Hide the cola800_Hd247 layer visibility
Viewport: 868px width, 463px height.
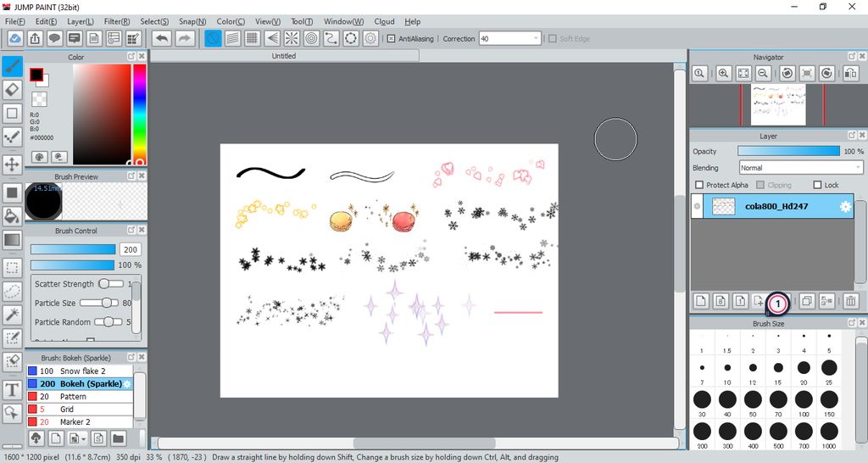[698, 206]
